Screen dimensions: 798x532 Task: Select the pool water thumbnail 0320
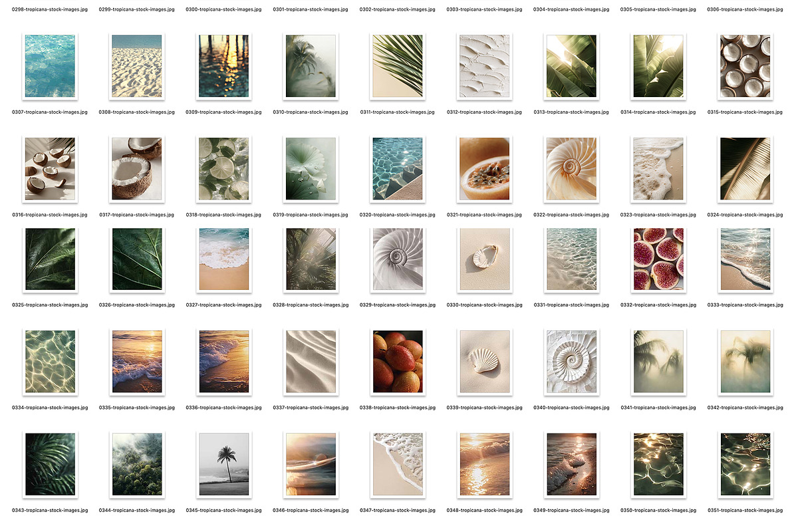(x=398, y=168)
